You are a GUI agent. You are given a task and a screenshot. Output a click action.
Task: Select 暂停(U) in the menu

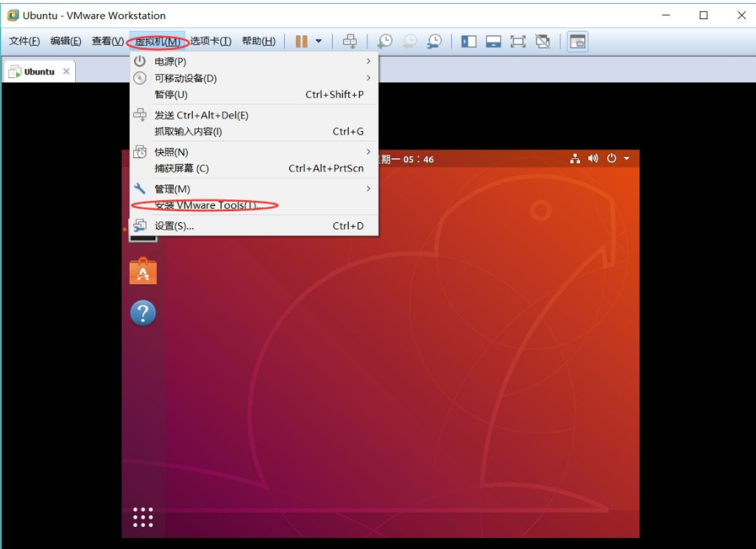(x=254, y=94)
